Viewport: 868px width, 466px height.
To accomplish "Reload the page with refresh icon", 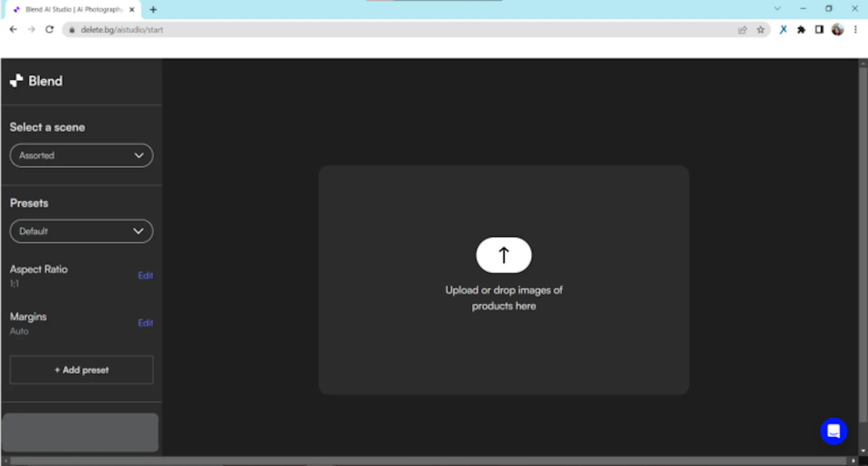I will click(50, 29).
